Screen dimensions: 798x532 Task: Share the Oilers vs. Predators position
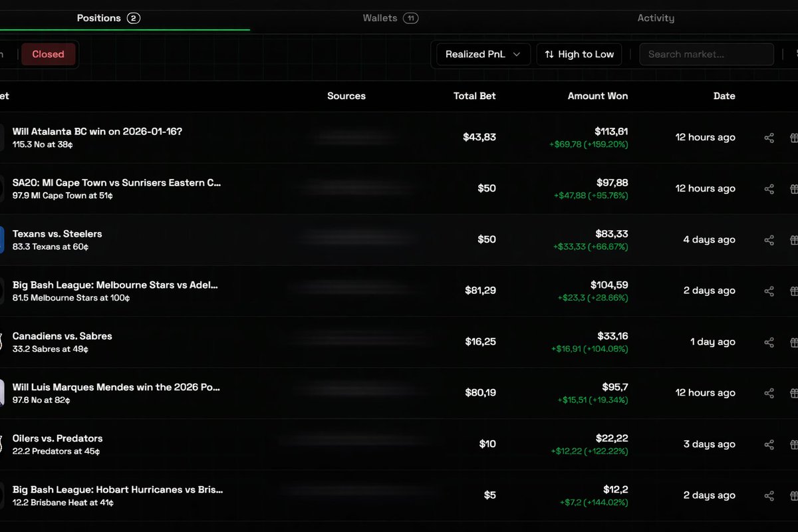[x=769, y=444]
